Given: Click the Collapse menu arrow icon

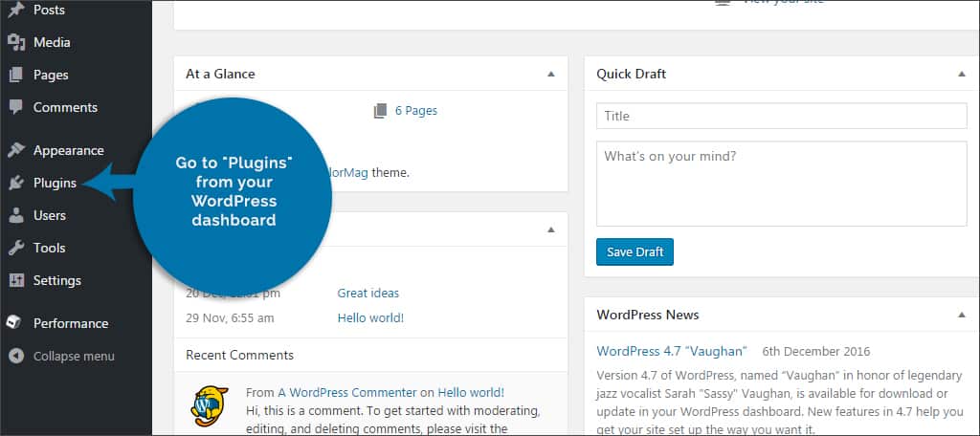Looking at the screenshot, I should click(x=16, y=356).
